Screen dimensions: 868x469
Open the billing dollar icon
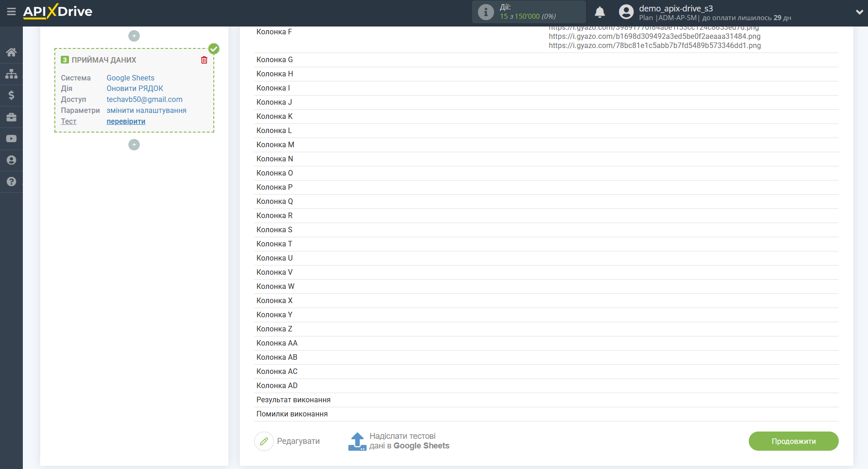click(11, 95)
